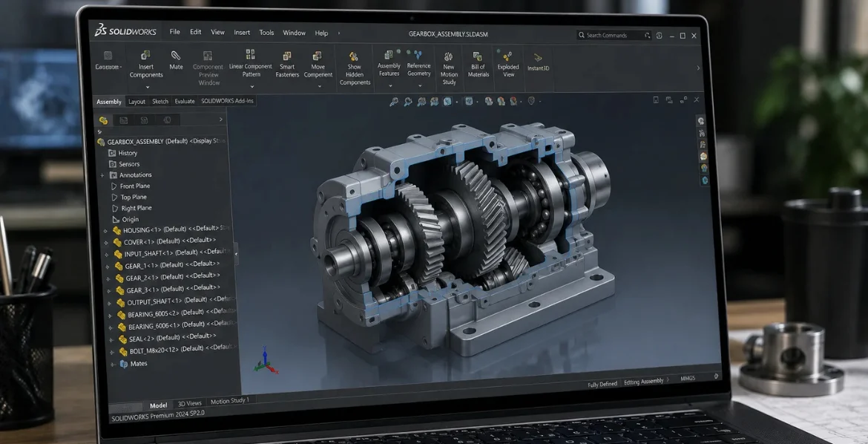Image resolution: width=868 pixels, height=444 pixels.
Task: Expand the Annotations folder
Action: coord(102,175)
